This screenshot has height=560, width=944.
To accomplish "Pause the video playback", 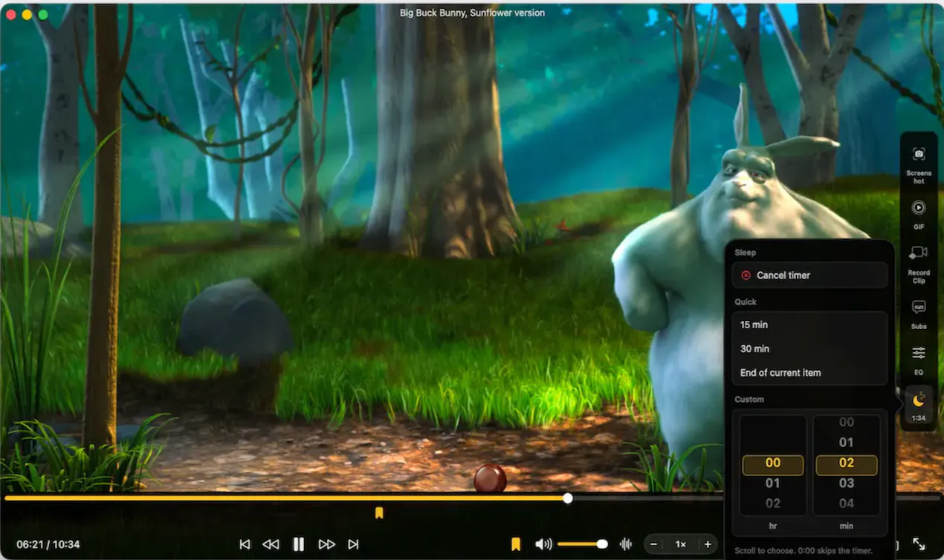I will (x=298, y=544).
